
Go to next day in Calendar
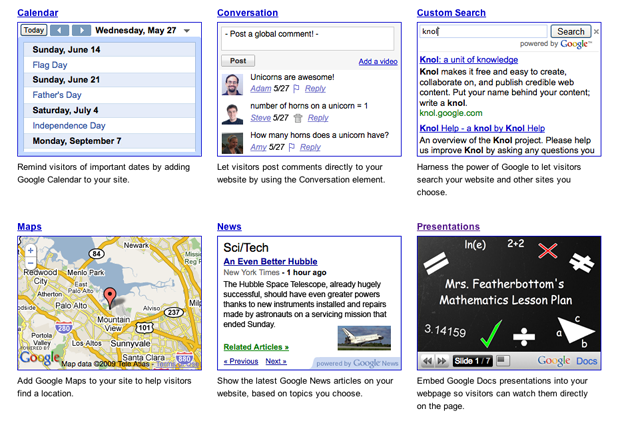[81, 30]
